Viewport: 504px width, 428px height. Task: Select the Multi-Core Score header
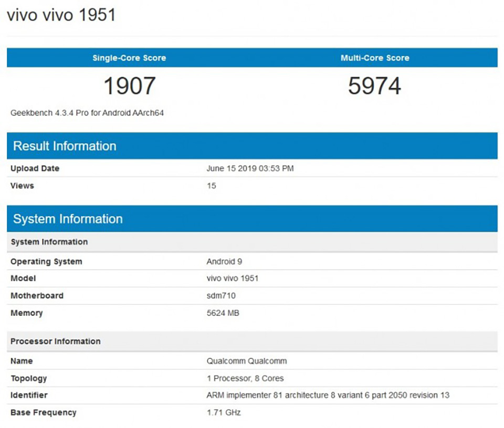coord(375,58)
